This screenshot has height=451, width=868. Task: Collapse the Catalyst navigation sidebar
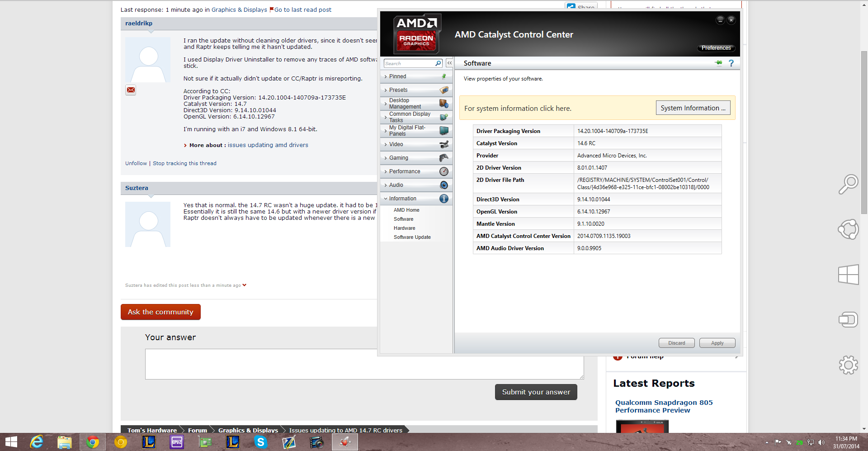click(449, 63)
